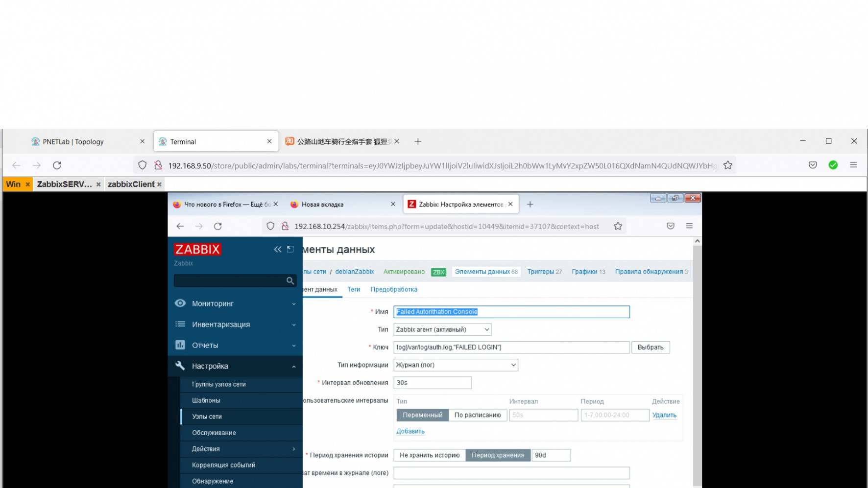Click the Настройка wrench icon

[179, 366]
